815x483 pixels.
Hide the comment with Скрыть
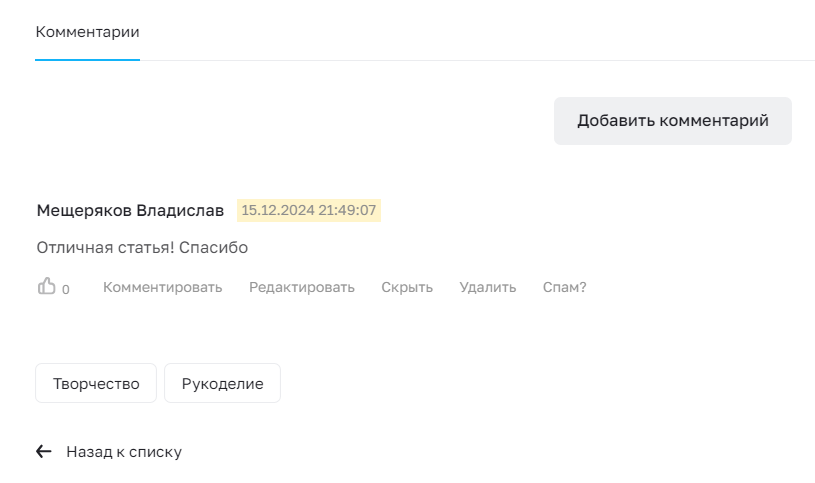pyautogui.click(x=407, y=287)
